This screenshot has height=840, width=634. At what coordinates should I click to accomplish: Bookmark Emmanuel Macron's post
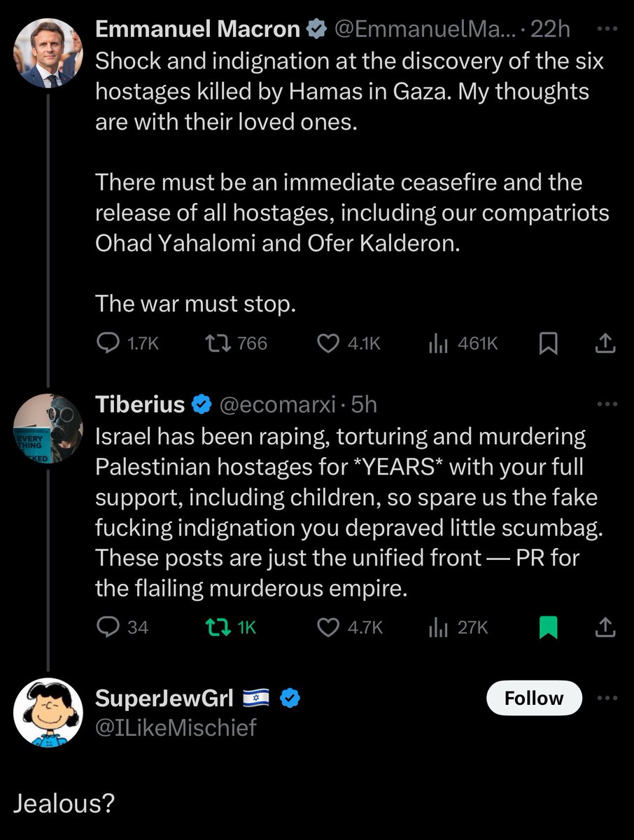coord(550,342)
